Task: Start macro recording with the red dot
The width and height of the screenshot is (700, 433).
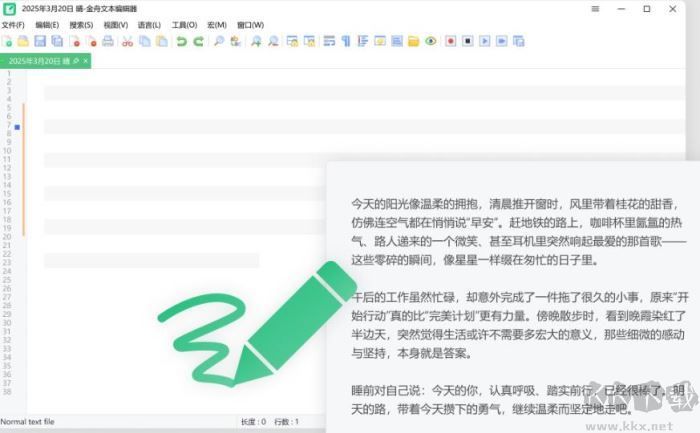Action: (x=450, y=42)
